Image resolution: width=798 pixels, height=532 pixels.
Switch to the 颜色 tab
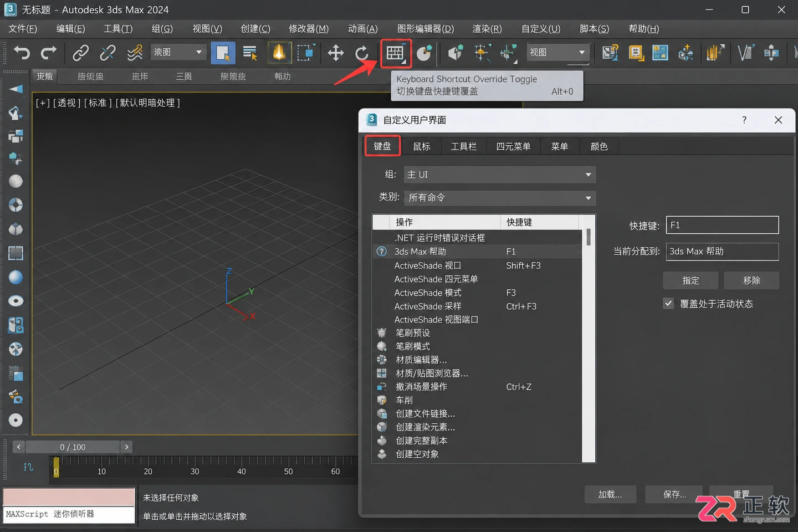tap(599, 146)
